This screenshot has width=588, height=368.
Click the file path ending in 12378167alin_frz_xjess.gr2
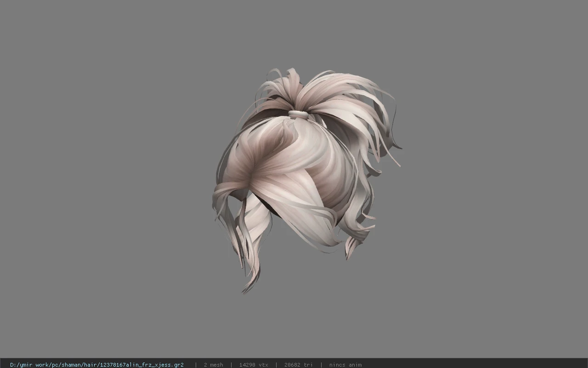click(x=97, y=365)
